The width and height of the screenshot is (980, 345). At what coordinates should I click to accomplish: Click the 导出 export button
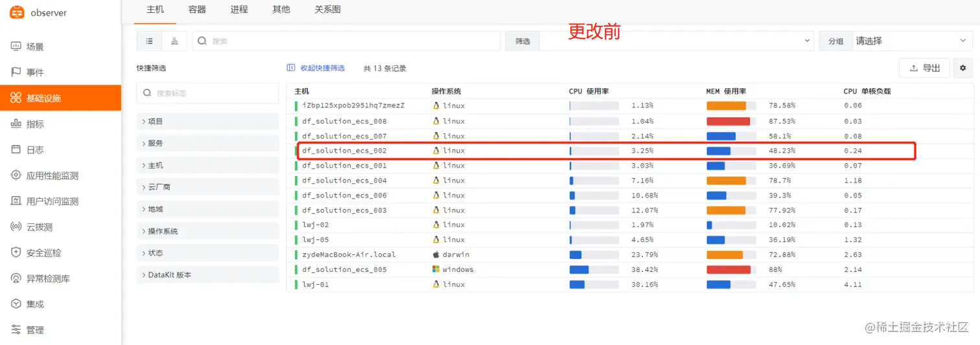[925, 68]
